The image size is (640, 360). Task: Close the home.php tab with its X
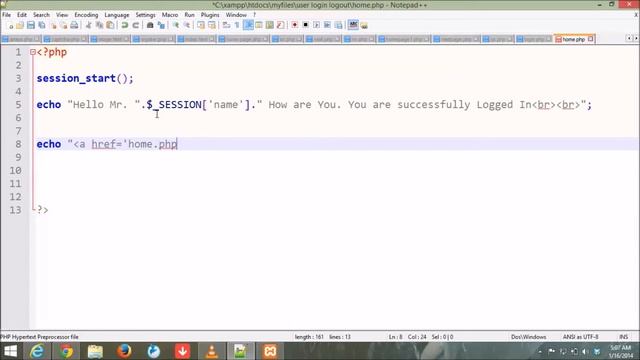point(591,39)
